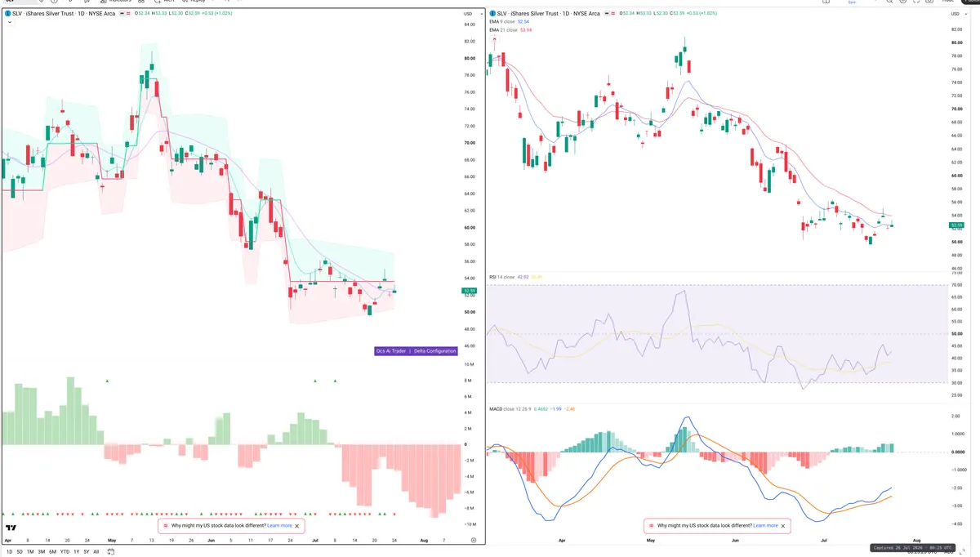Open the go-to-date calendar icon

(x=110, y=552)
